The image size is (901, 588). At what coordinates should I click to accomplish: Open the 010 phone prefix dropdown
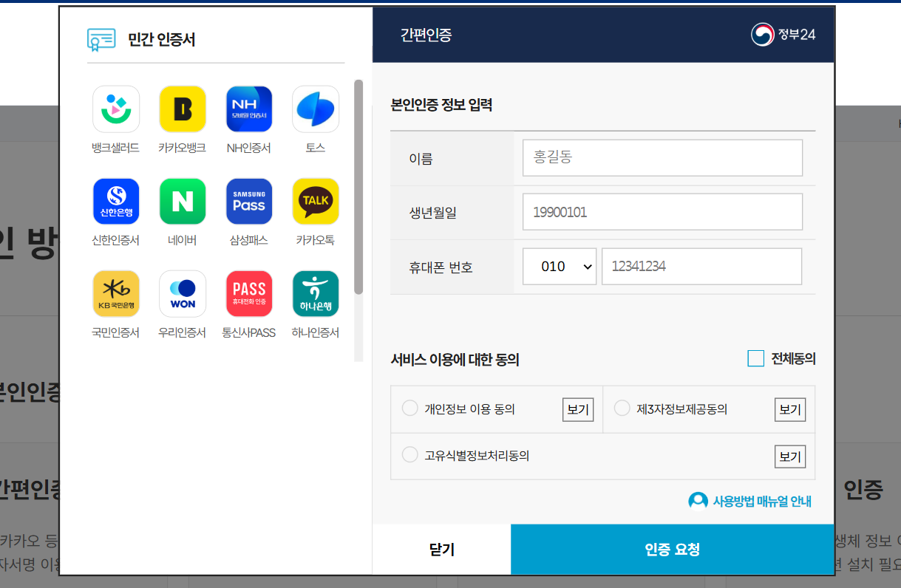point(560,267)
